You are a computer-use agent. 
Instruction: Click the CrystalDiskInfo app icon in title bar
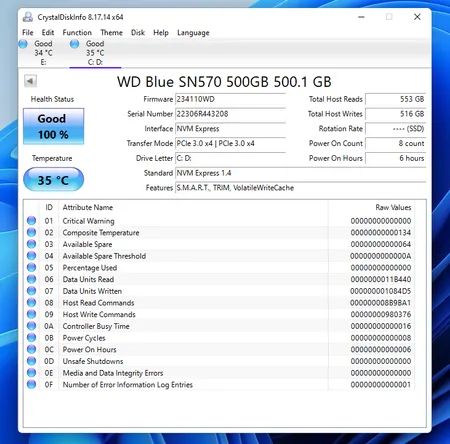click(28, 17)
